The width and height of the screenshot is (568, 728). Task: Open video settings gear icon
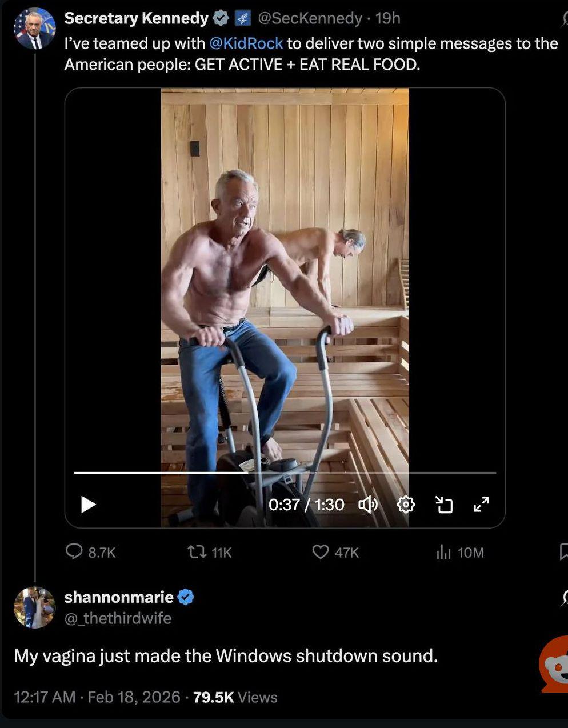[406, 505]
